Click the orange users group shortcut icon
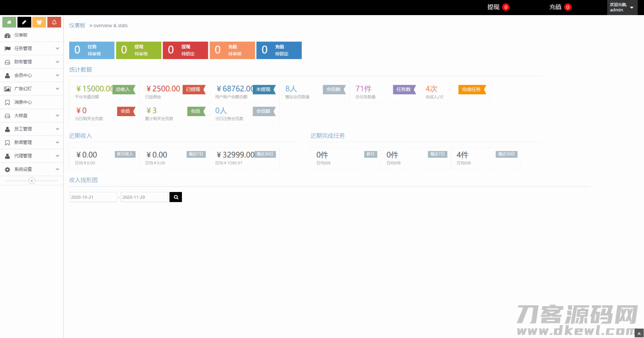 [39, 22]
